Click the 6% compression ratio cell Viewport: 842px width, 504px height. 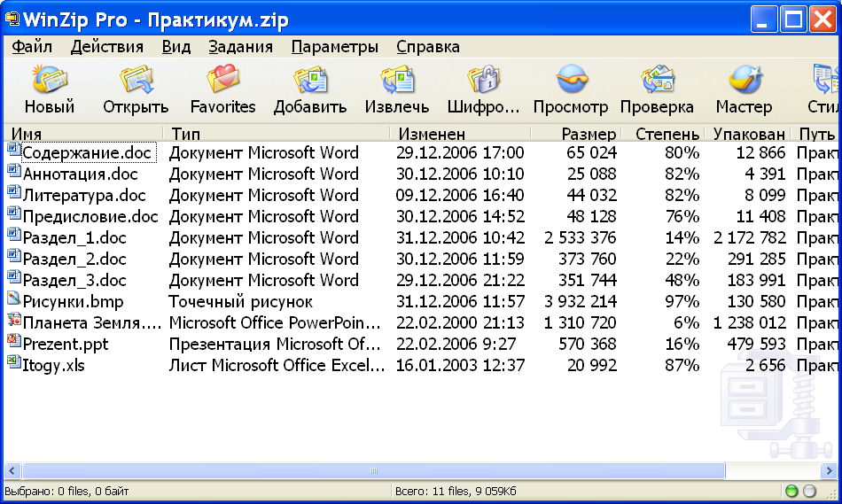(686, 322)
